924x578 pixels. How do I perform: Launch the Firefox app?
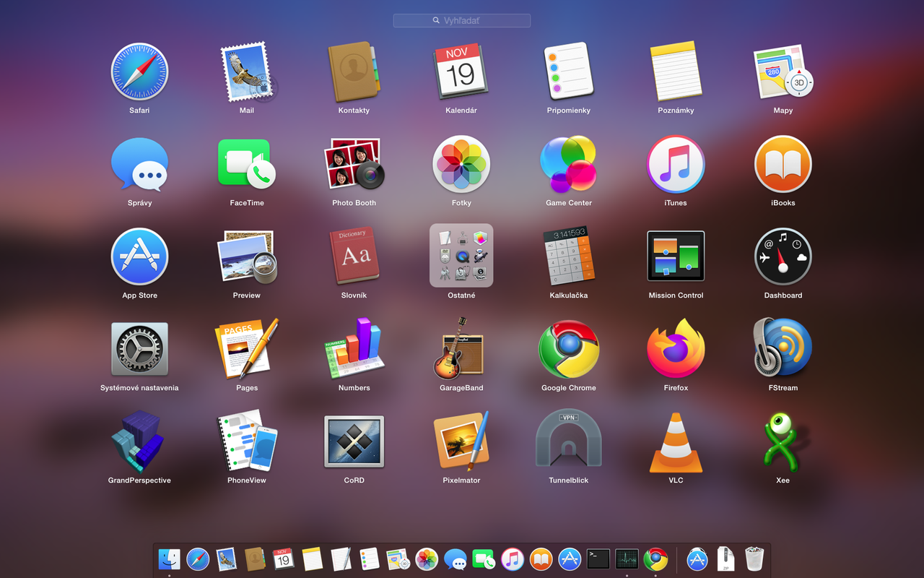(x=676, y=349)
